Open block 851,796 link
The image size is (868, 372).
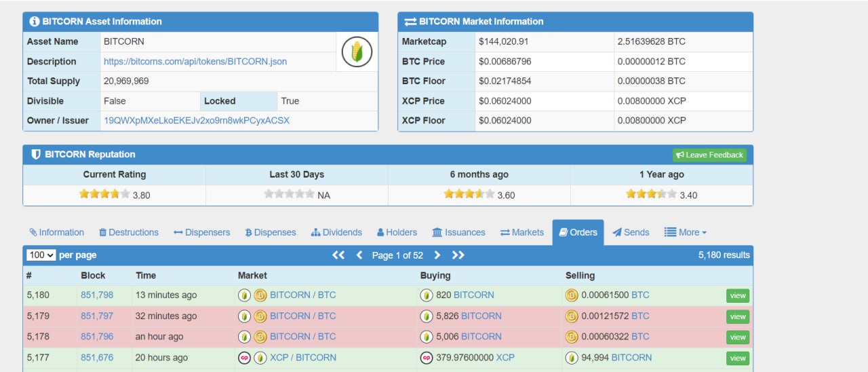click(x=97, y=336)
